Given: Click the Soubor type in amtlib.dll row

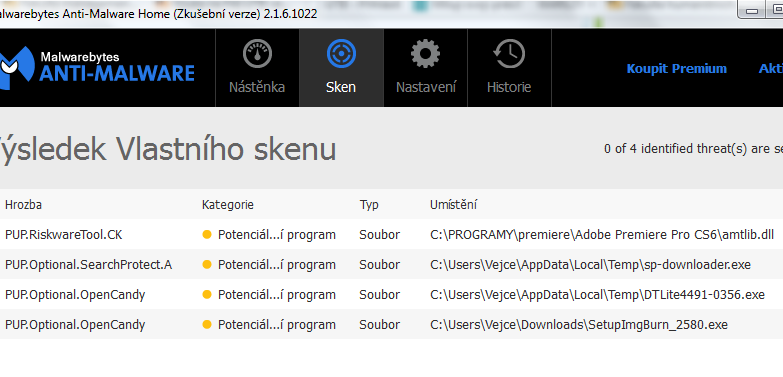Looking at the screenshot, I should click(x=380, y=235).
